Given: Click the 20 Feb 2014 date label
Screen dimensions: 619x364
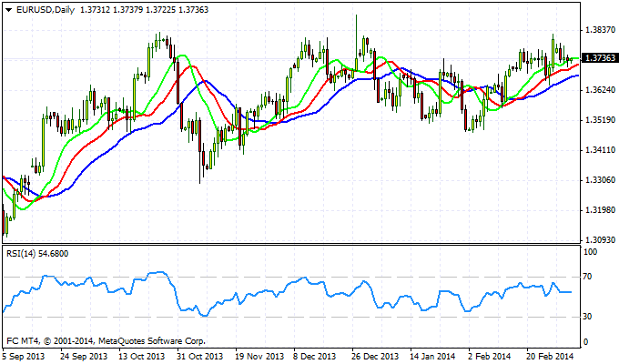Looking at the screenshot, I should click(x=550, y=356).
